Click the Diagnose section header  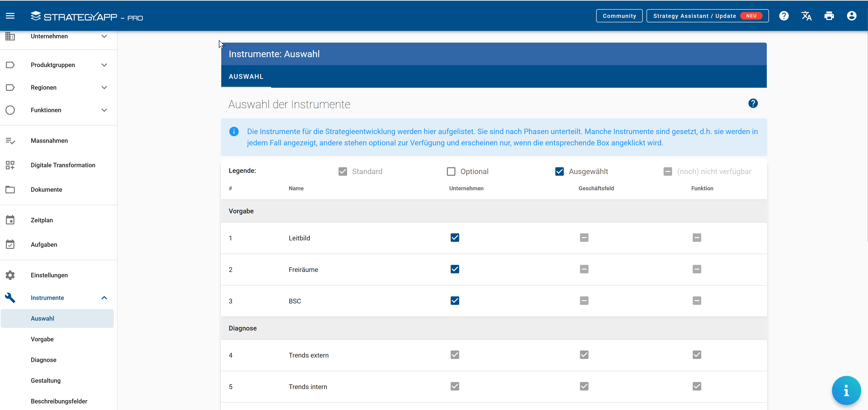pyautogui.click(x=494, y=328)
